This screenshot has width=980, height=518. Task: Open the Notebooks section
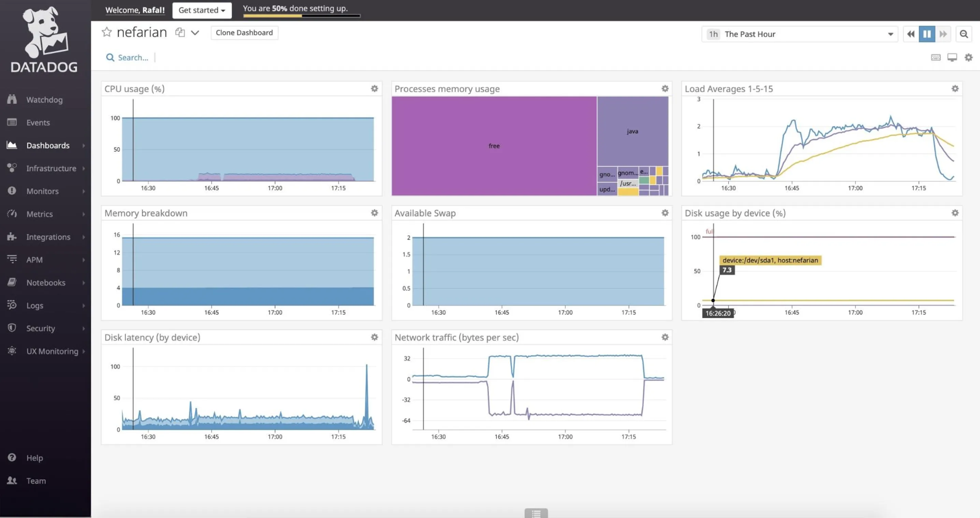tap(45, 282)
